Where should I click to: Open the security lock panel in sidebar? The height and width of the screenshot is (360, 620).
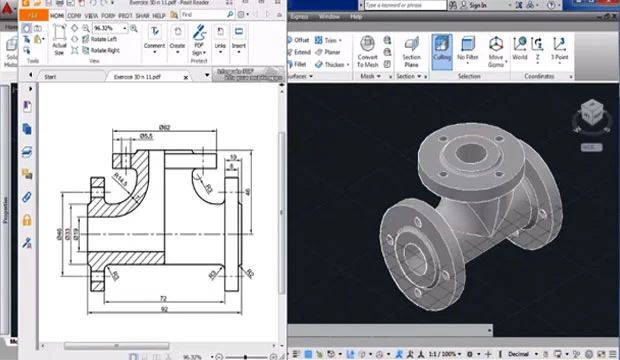(27, 220)
